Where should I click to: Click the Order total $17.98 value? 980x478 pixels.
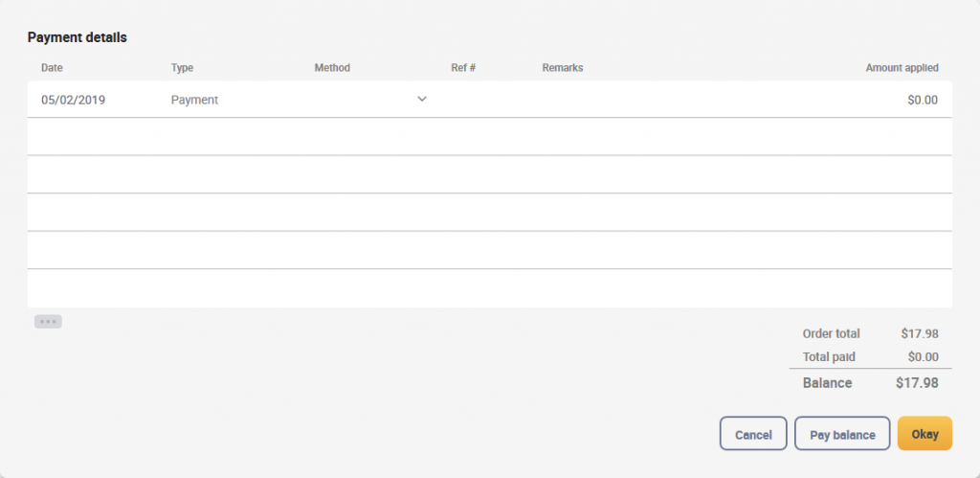pyautogui.click(x=920, y=333)
